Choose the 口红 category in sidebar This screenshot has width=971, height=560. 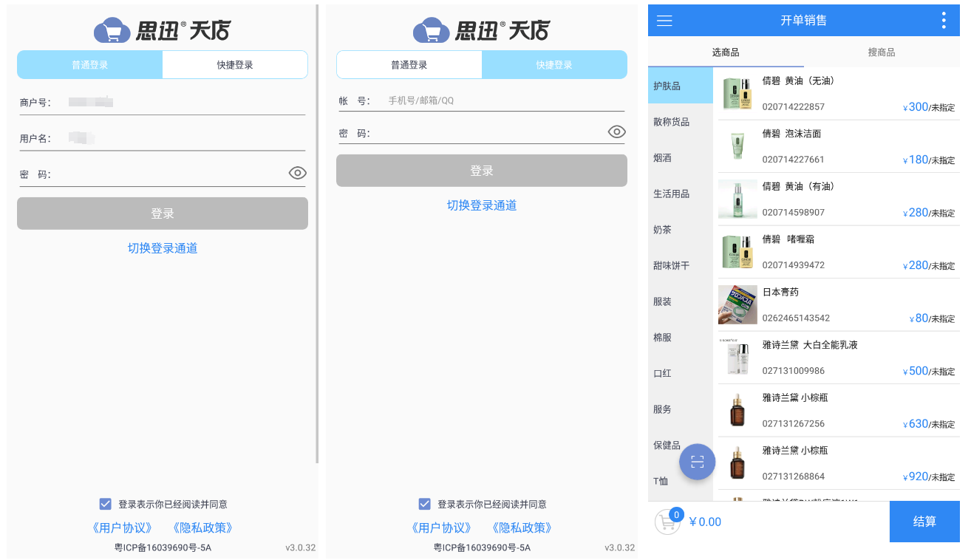point(663,373)
